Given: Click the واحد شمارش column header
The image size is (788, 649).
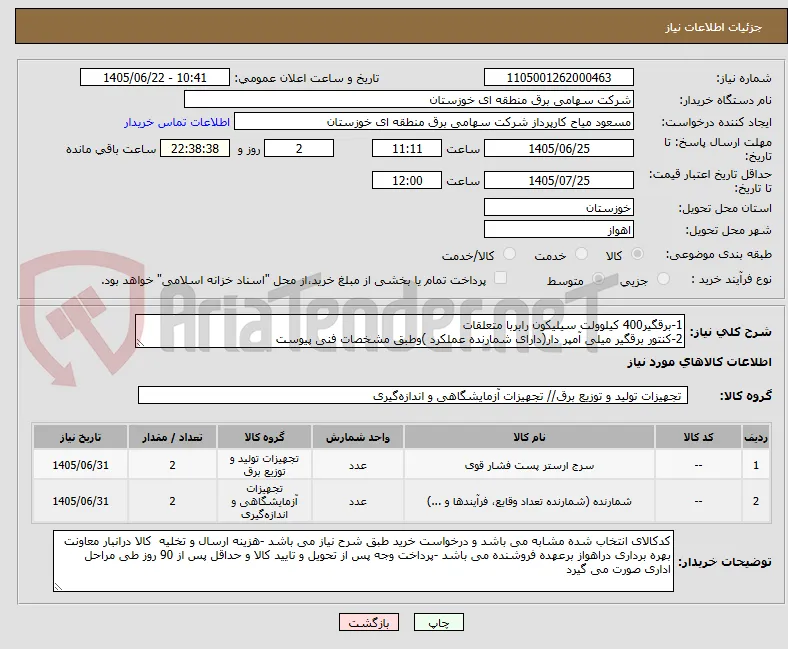Looking at the screenshot, I should 358,437.
